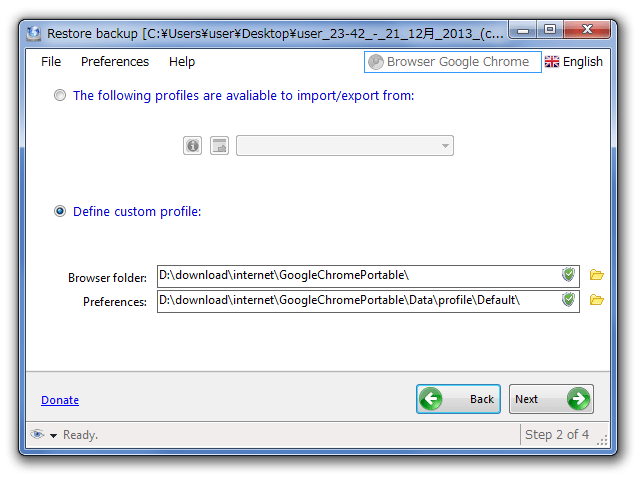Close the Restore backup window

point(587,30)
